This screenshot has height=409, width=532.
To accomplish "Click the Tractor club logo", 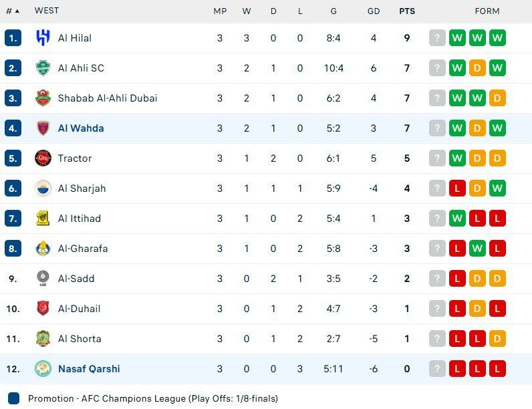I will (43, 158).
